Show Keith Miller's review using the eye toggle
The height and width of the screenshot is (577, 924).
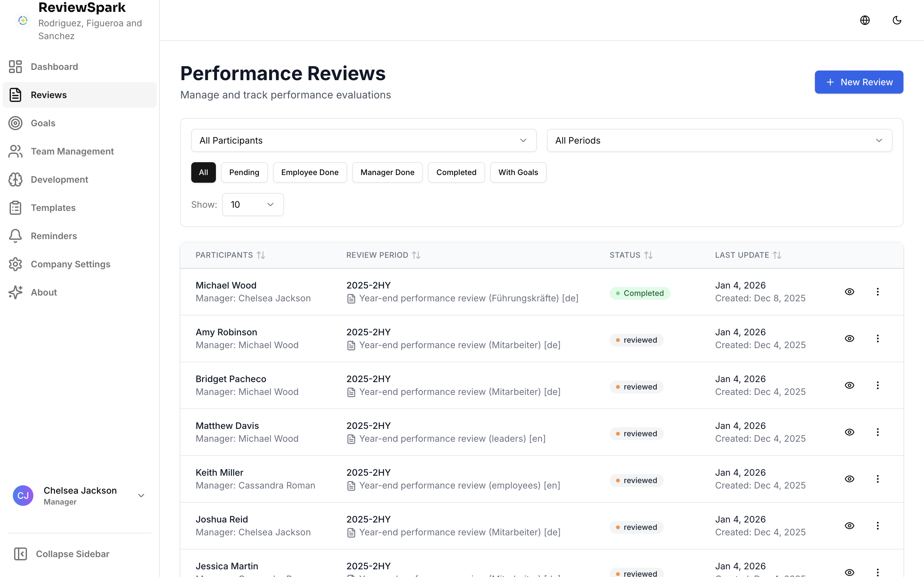pos(849,479)
